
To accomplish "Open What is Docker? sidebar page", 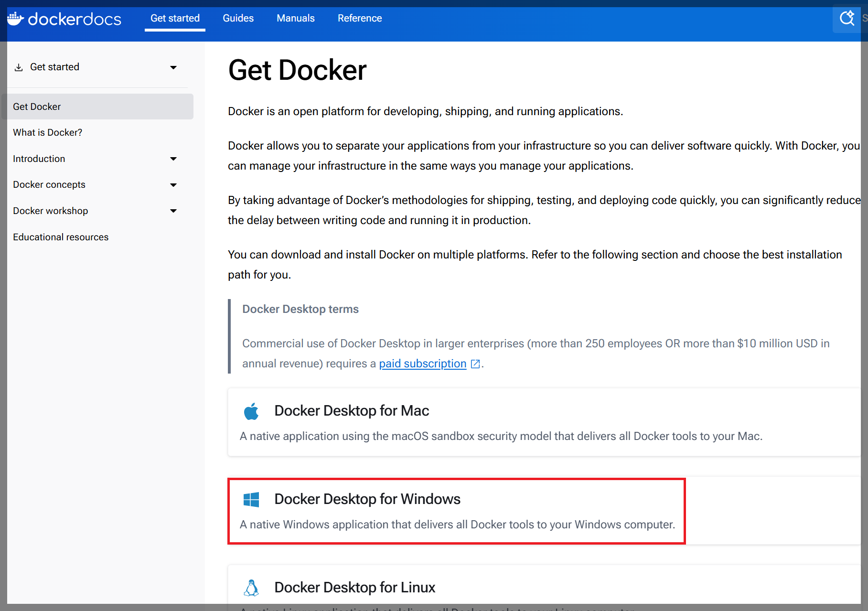I will point(47,132).
